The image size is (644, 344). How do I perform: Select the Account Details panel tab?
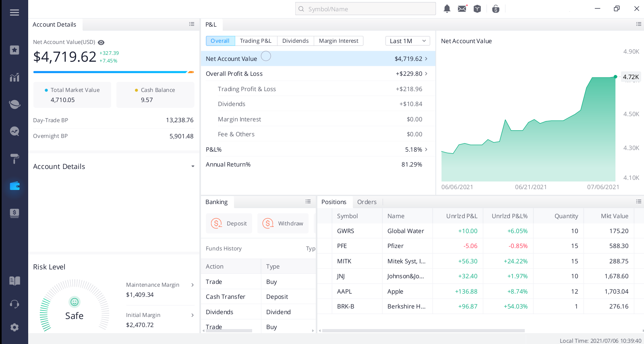pyautogui.click(x=54, y=24)
